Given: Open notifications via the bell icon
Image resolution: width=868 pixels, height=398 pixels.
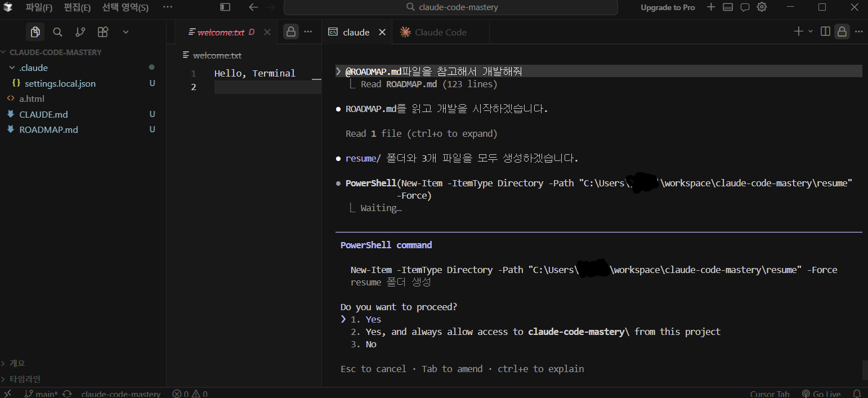Looking at the screenshot, I should tap(857, 393).
